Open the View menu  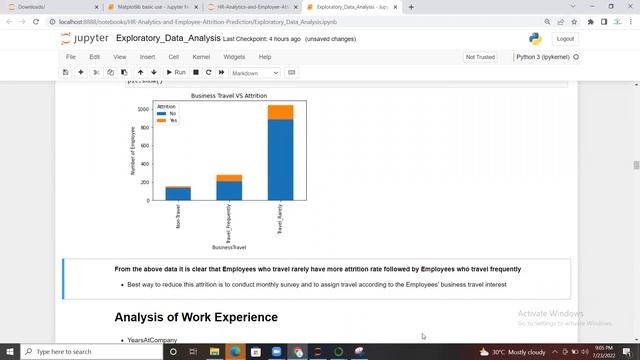(x=120, y=57)
